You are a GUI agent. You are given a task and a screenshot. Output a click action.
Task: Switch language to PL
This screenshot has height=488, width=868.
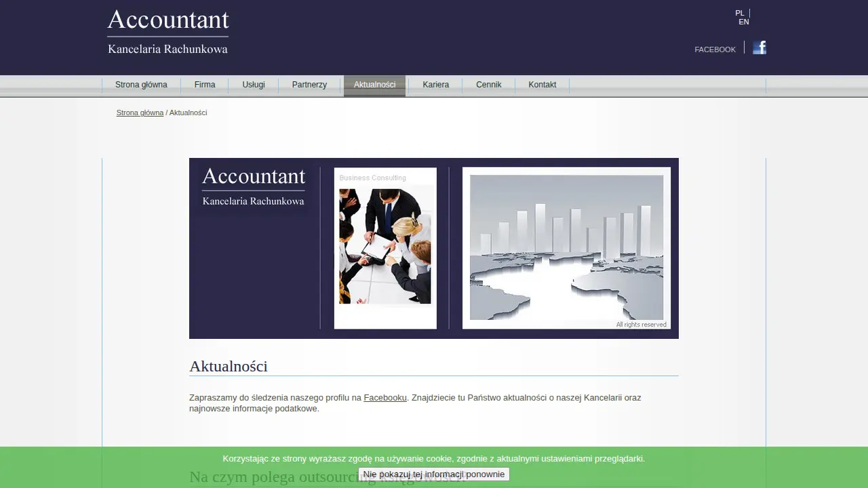pyautogui.click(x=740, y=13)
